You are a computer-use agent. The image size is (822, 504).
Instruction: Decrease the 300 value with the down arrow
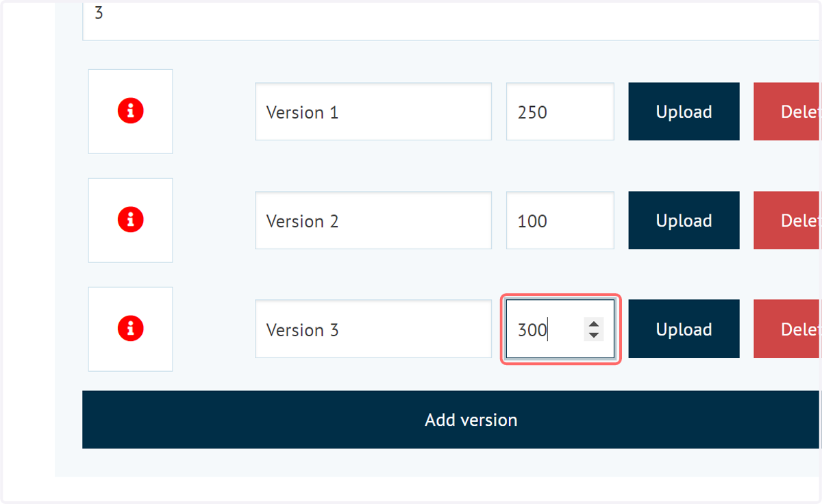[594, 335]
